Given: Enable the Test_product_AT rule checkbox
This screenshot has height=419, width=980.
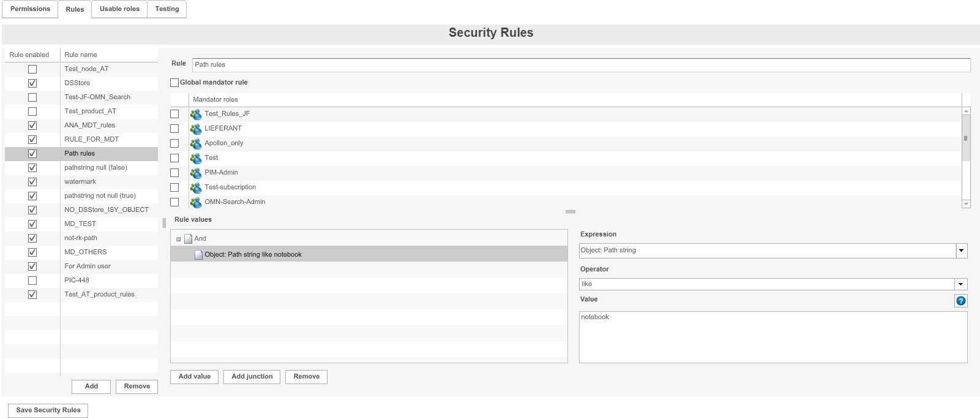Looking at the screenshot, I should click(32, 111).
